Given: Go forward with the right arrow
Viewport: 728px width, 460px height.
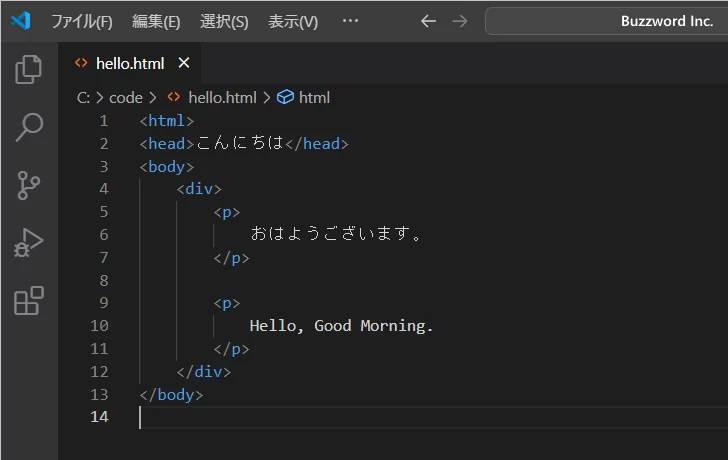Looking at the screenshot, I should coord(460,21).
